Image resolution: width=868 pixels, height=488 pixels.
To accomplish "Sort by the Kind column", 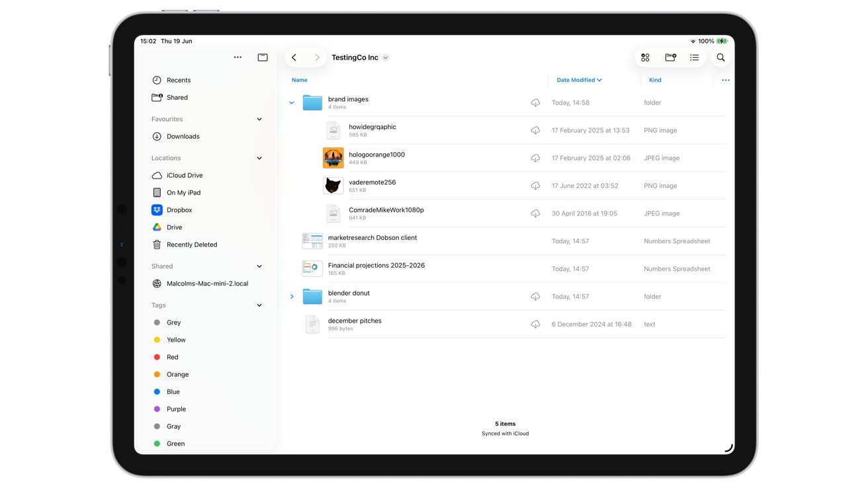I will click(655, 80).
